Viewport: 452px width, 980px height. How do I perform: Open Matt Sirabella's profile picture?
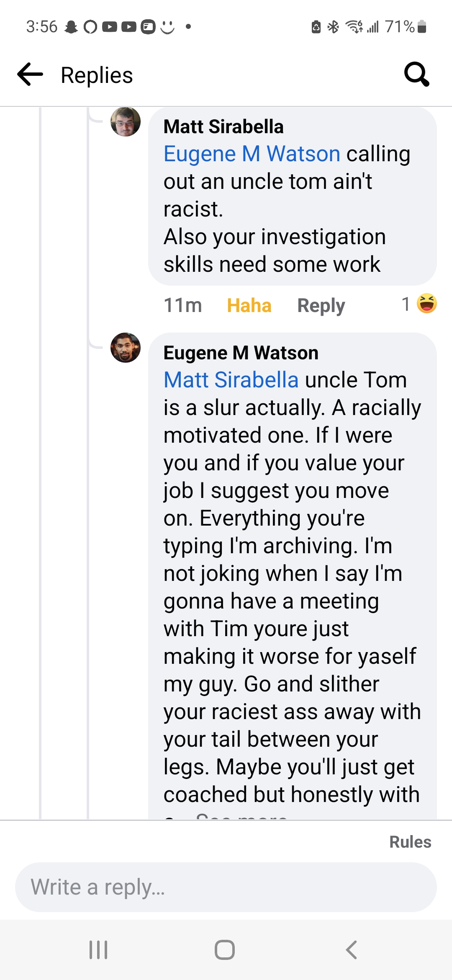[126, 121]
